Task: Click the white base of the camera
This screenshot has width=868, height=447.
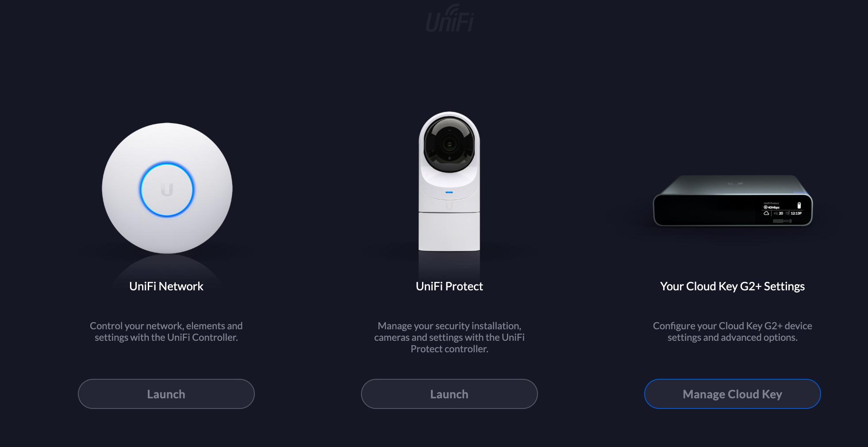Action: pos(449,231)
